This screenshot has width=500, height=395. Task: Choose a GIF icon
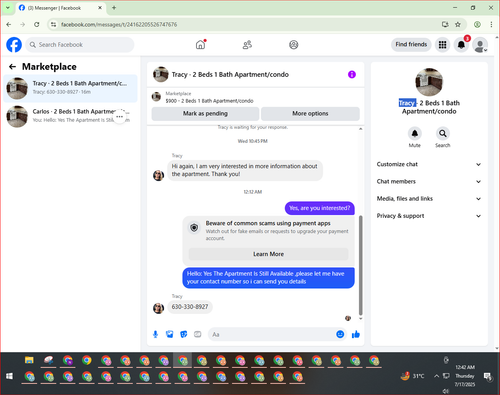(x=198, y=334)
